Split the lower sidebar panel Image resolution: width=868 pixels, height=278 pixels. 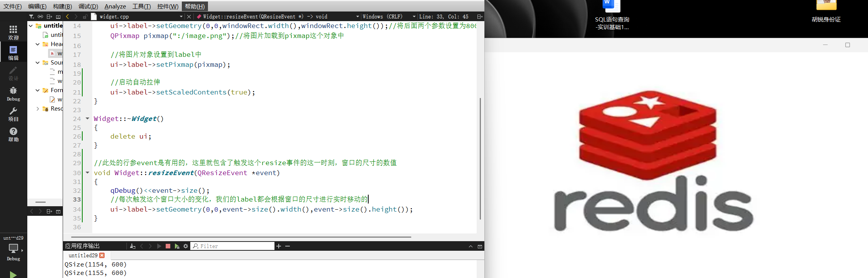[x=49, y=211]
